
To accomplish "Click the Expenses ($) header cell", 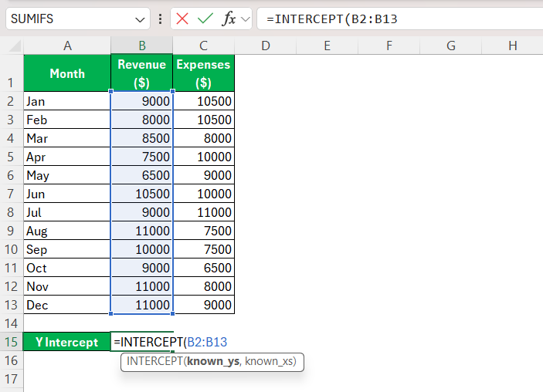I will (x=203, y=73).
